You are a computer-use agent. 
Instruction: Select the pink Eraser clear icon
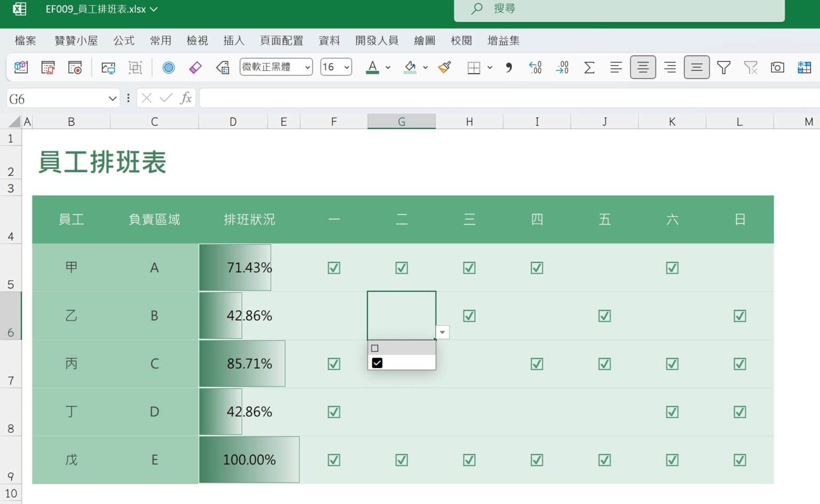pos(195,67)
